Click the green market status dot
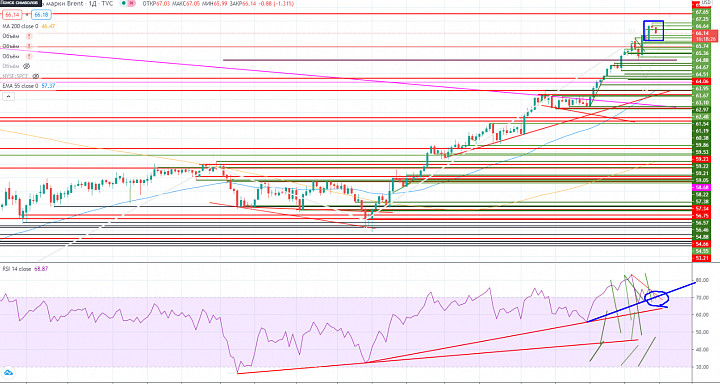This screenshot has height=384, width=720. 124,3
